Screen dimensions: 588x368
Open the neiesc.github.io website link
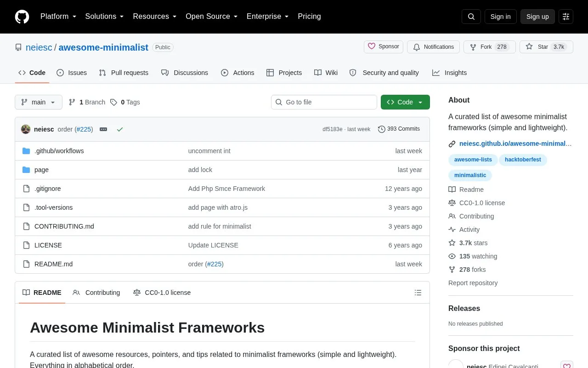click(515, 144)
